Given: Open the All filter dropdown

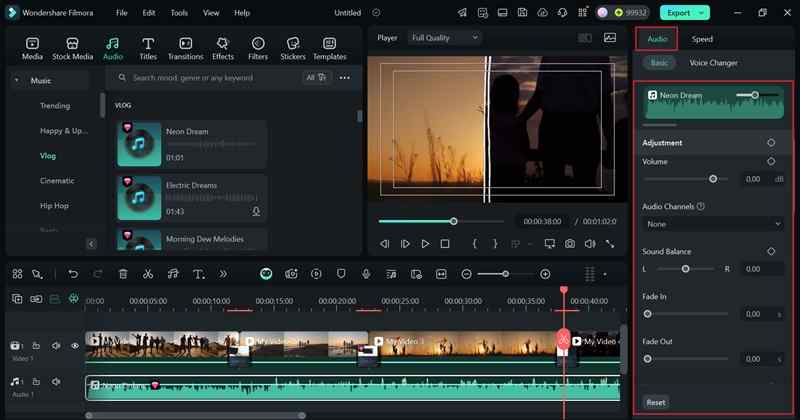Looking at the screenshot, I should 316,78.
